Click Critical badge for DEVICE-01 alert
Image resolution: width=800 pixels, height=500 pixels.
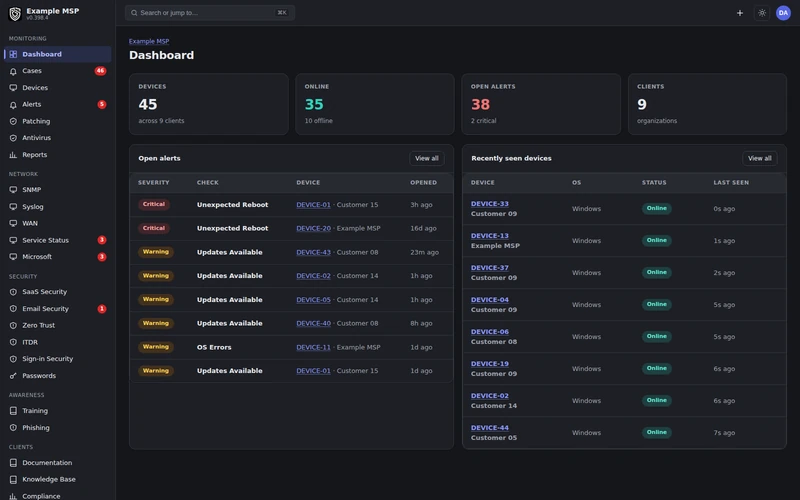point(154,205)
